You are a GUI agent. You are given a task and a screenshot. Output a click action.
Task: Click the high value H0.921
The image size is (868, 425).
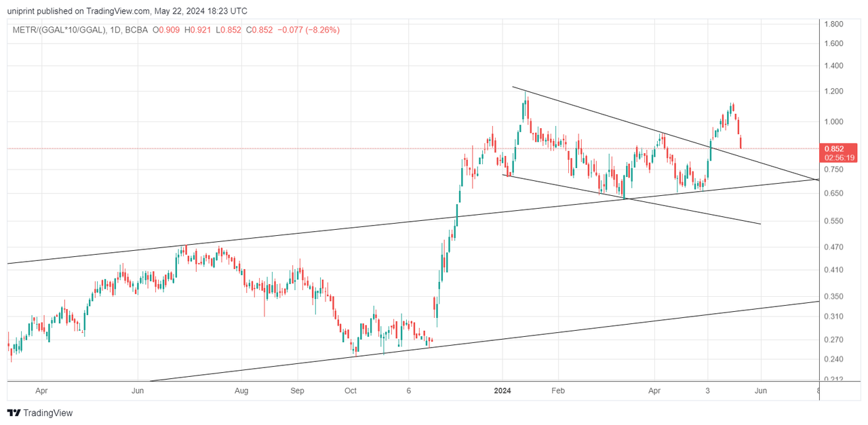coord(198,30)
